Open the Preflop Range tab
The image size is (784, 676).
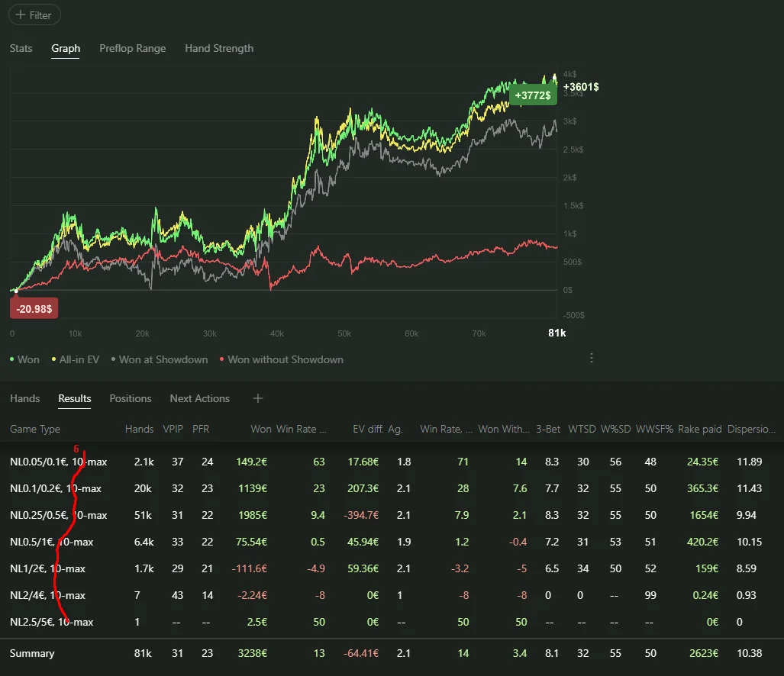click(x=132, y=48)
